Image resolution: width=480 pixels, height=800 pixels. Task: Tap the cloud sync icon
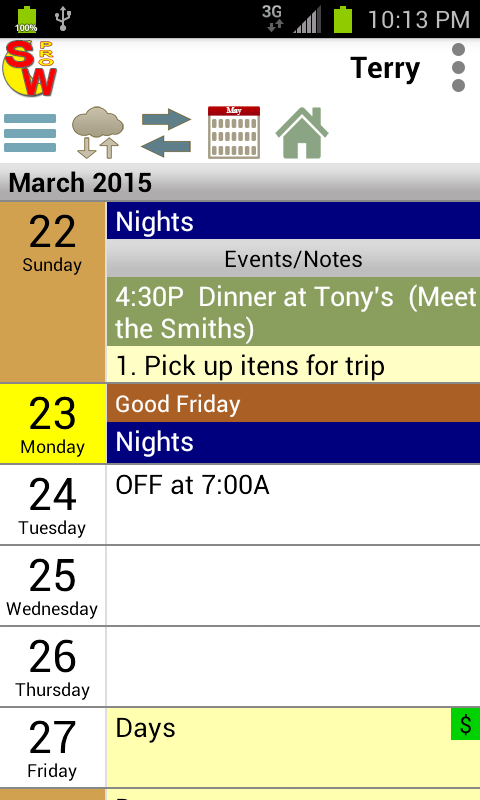pyautogui.click(x=97, y=133)
